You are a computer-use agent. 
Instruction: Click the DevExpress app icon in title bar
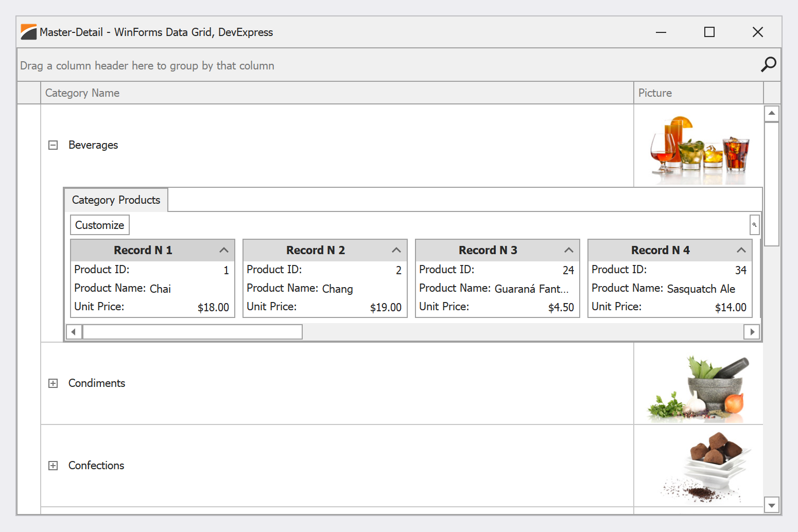pos(28,32)
